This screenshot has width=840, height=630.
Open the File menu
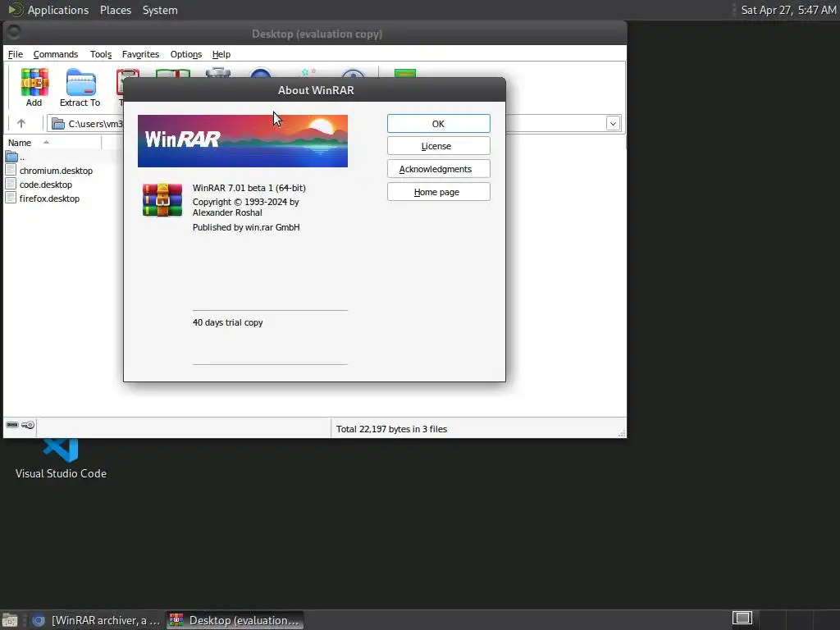[x=15, y=54]
